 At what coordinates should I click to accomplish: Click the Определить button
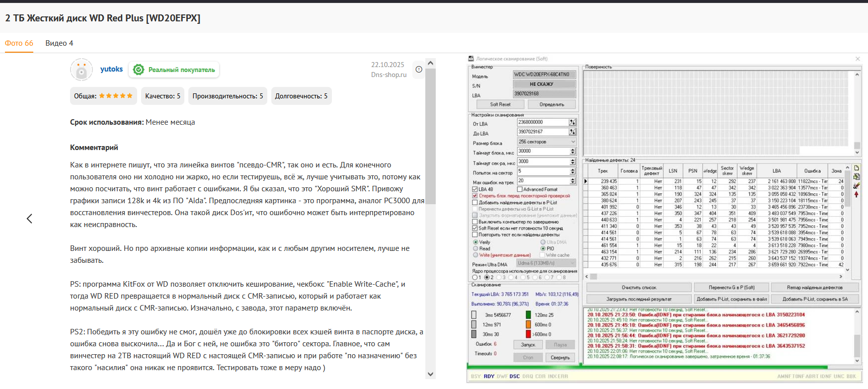[552, 104]
